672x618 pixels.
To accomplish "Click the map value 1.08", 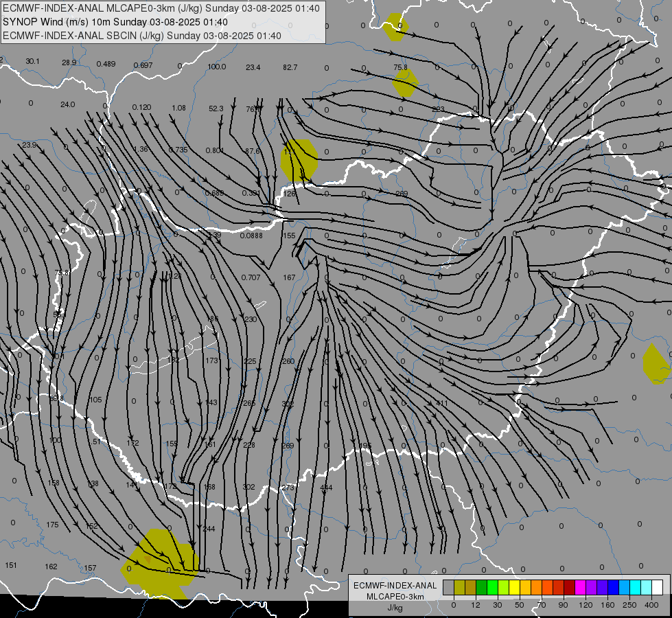I will pos(178,108).
